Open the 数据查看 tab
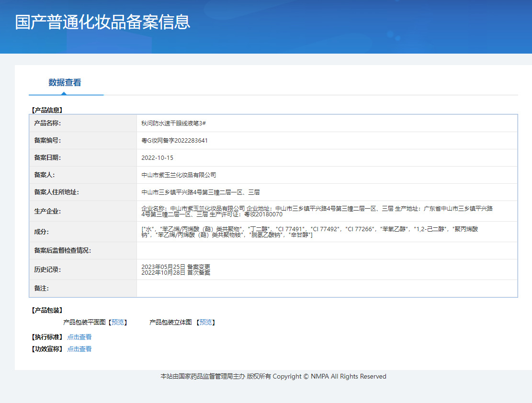 point(65,82)
